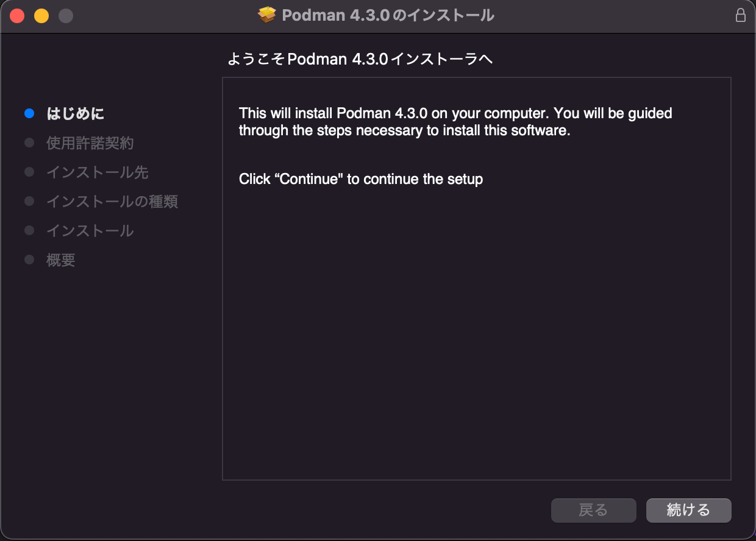Select the 概要 step in the sidebar
This screenshot has height=541, width=756.
59,260
